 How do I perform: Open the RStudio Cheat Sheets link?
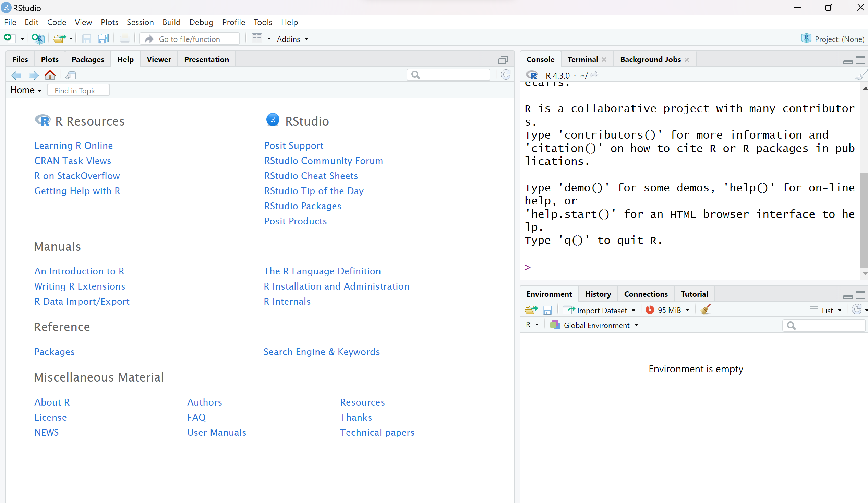pyautogui.click(x=311, y=176)
